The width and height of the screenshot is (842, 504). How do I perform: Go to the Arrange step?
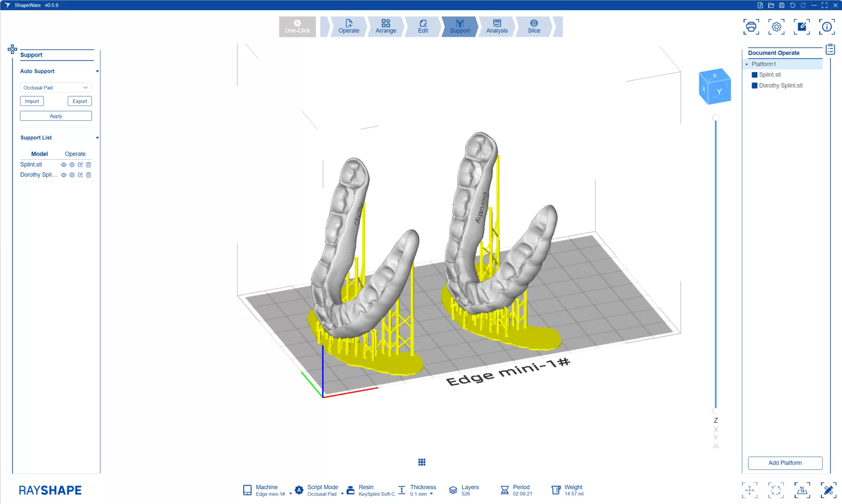click(386, 26)
